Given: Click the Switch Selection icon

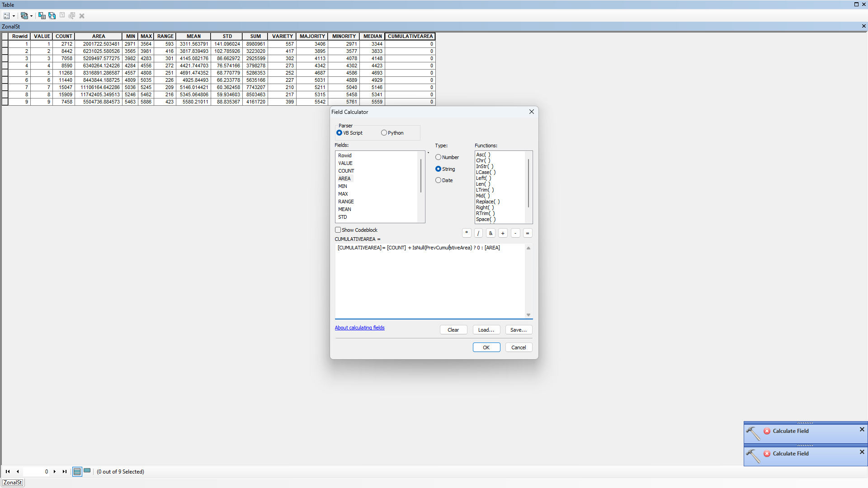Looking at the screenshot, I should (x=52, y=16).
